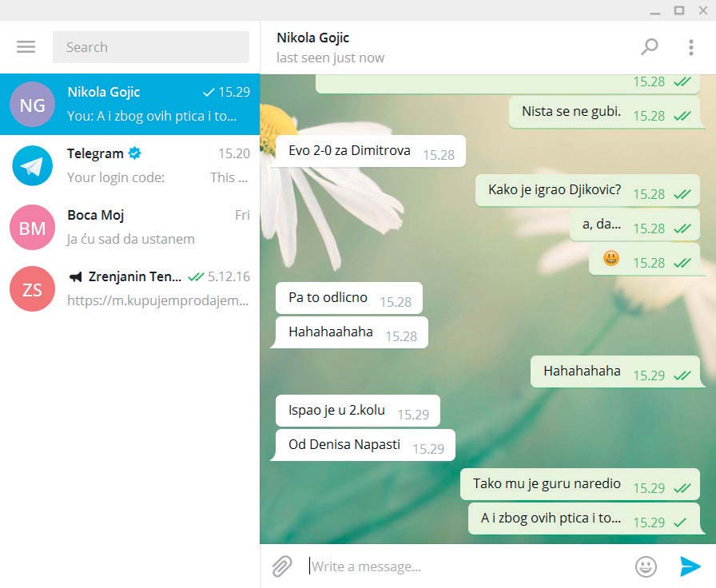Click the paperclip attach file icon
The width and height of the screenshot is (716, 588).
click(x=282, y=566)
